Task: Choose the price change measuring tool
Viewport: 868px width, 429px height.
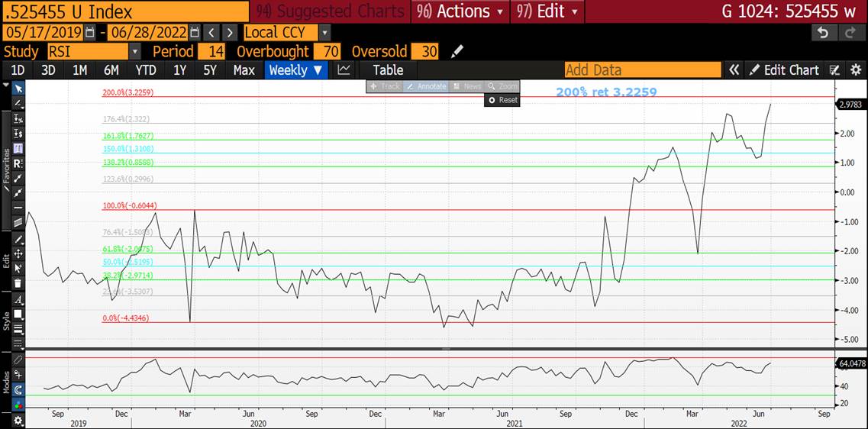Action: [x=18, y=134]
